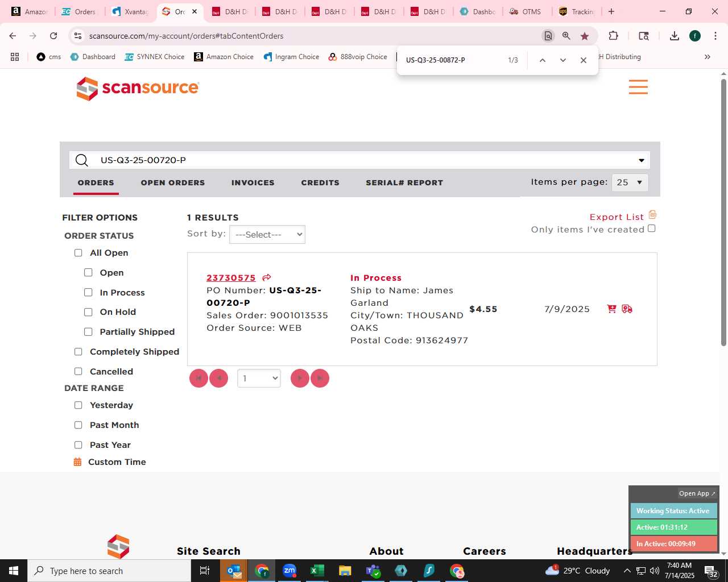Go to next page of results
Screen dimensions: 728x582
click(x=300, y=378)
